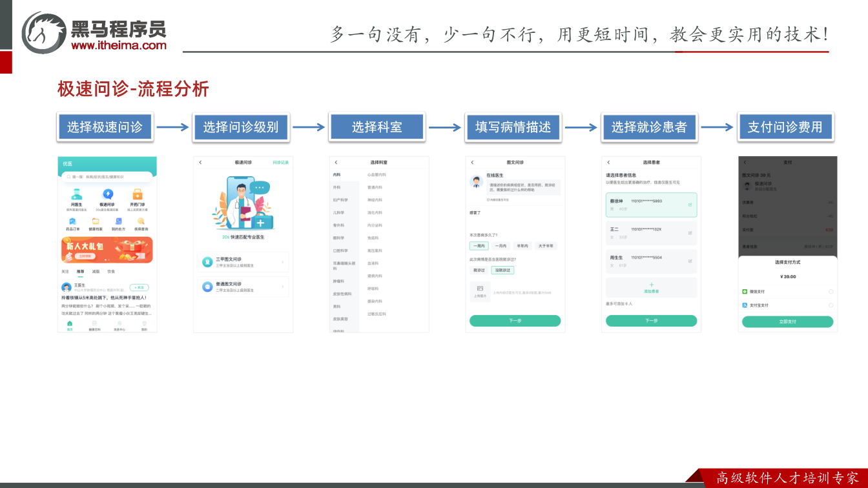Tap the plus icon to 添加患者
This screenshot has height=488, width=868.
[x=651, y=285]
